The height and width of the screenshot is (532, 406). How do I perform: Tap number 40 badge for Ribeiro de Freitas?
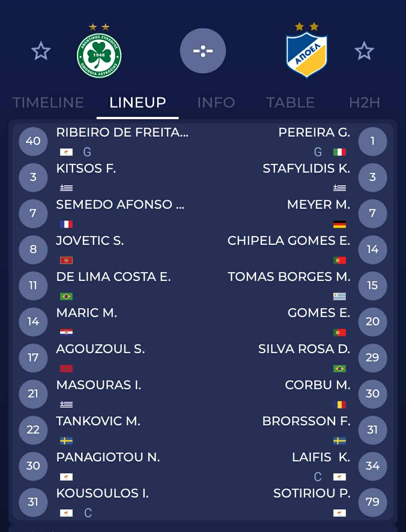33,141
